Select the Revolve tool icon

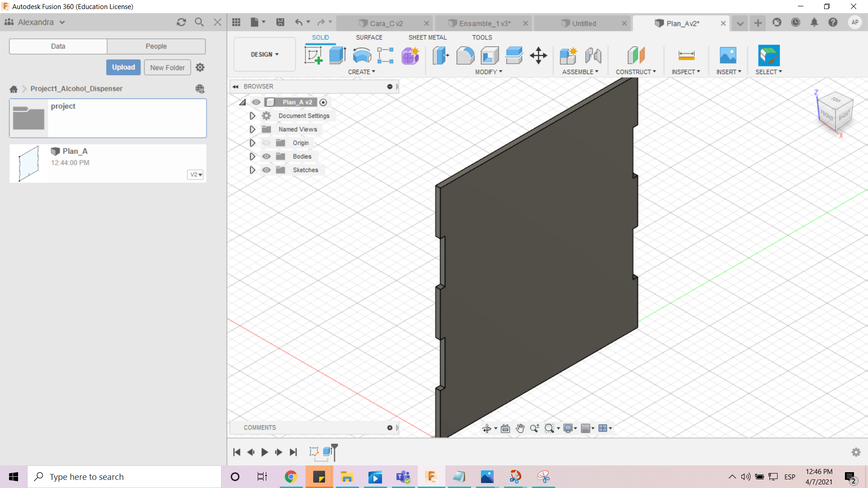point(362,56)
